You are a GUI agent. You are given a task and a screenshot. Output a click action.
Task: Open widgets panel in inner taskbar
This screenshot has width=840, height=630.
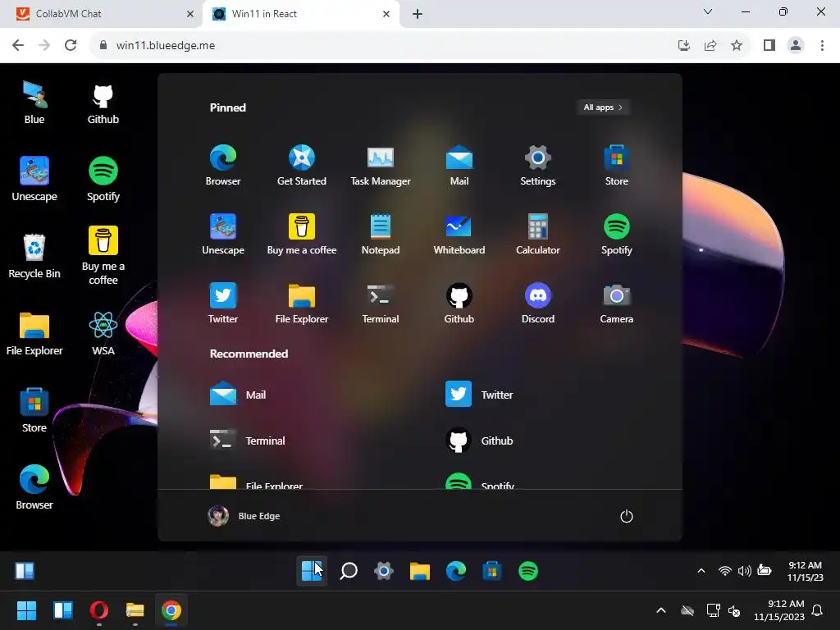(x=25, y=571)
